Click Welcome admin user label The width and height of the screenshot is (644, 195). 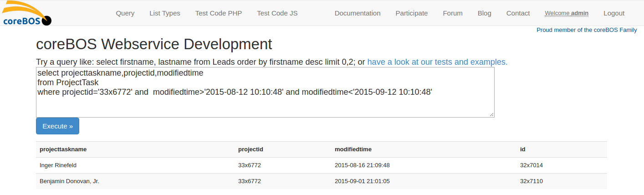pos(567,13)
